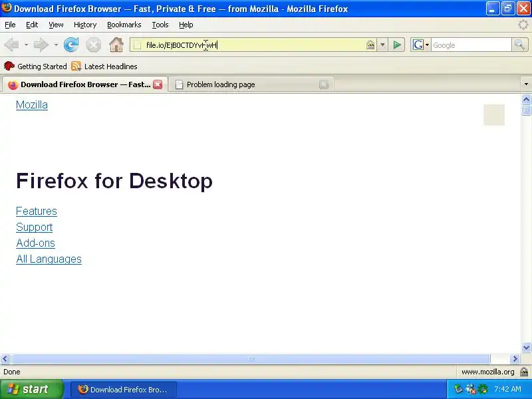
Task: Open the History menu
Action: (x=85, y=25)
